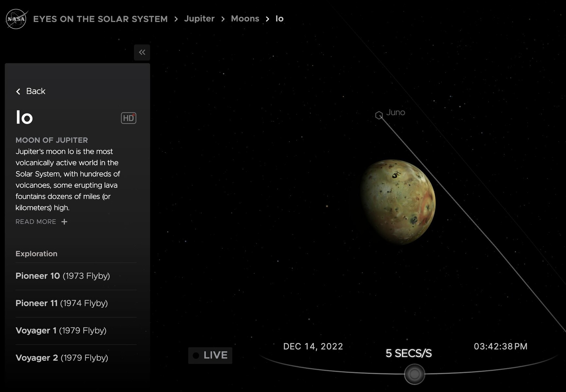This screenshot has width=566, height=392.
Task: Toggle LIVE time mode
Action: tap(210, 355)
